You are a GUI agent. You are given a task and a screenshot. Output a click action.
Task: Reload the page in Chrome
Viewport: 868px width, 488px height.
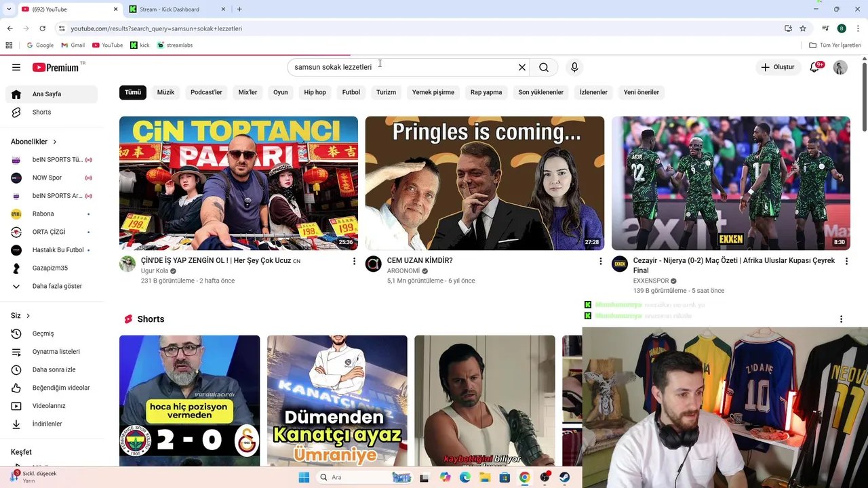point(42,28)
